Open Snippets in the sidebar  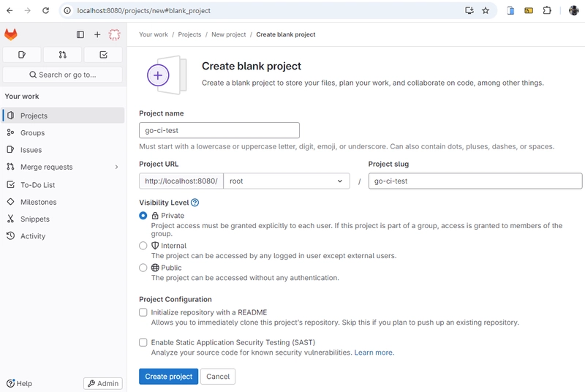34,219
